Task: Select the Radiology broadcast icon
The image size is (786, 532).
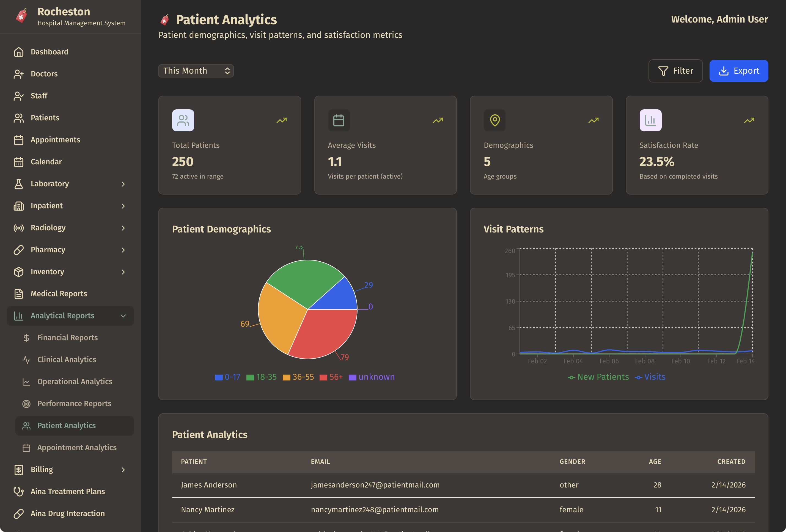Action: pyautogui.click(x=19, y=228)
